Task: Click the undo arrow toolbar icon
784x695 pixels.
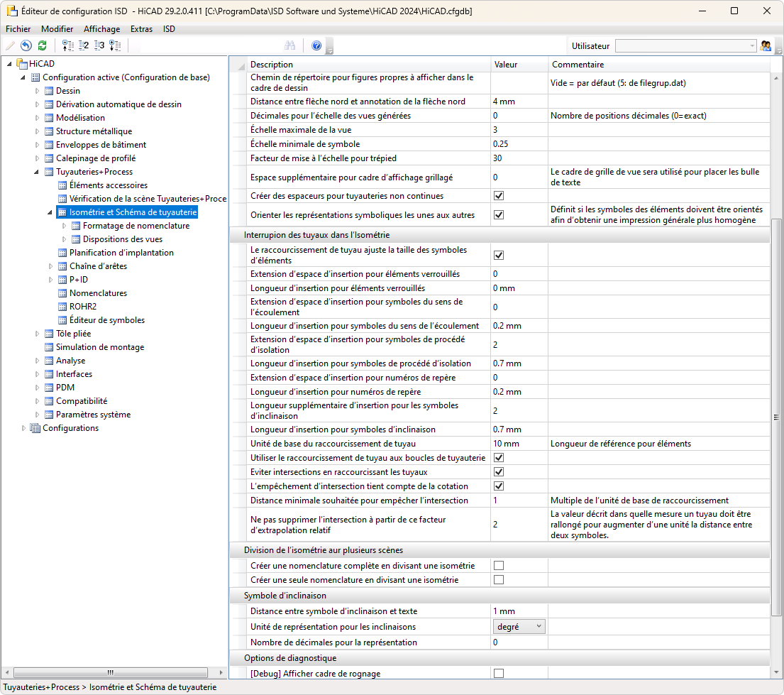Action: coord(26,45)
